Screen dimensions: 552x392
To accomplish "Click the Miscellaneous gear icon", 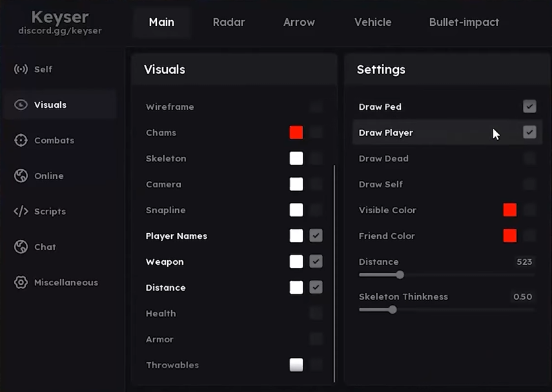I will click(21, 282).
